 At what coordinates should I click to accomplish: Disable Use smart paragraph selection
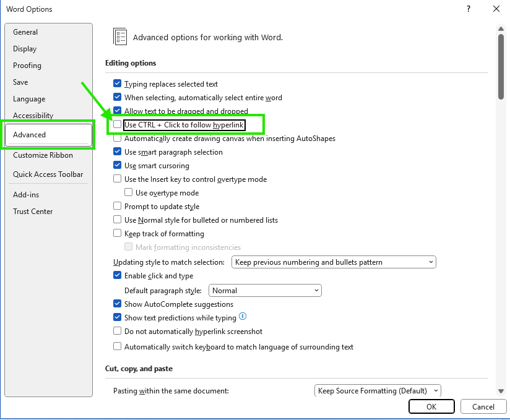[x=117, y=152]
